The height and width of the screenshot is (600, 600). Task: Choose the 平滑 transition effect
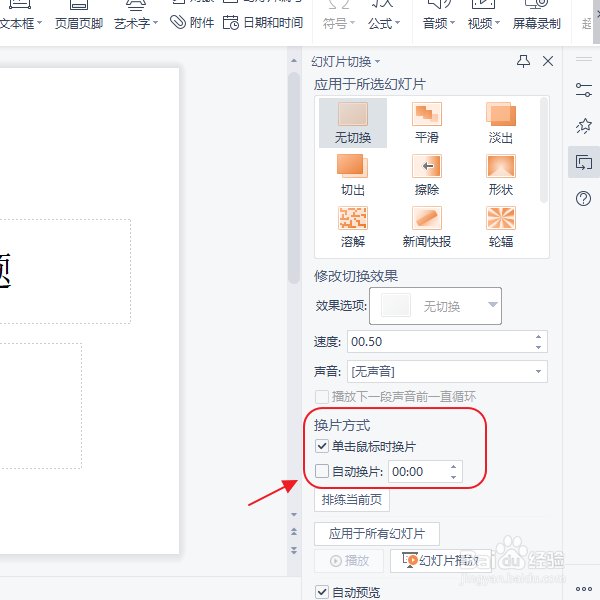427,122
